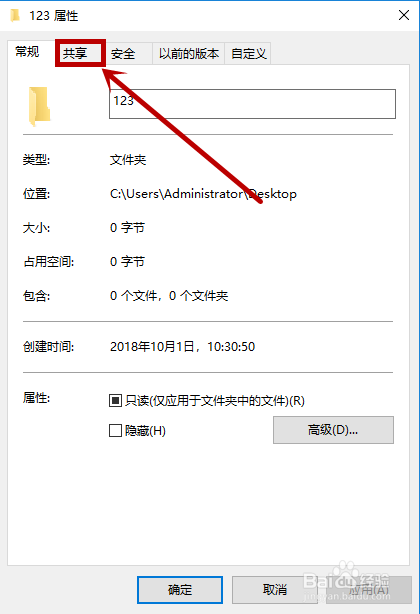The width and height of the screenshot is (420, 614).
Task: Open the 以前的版本 tab
Action: point(188,54)
